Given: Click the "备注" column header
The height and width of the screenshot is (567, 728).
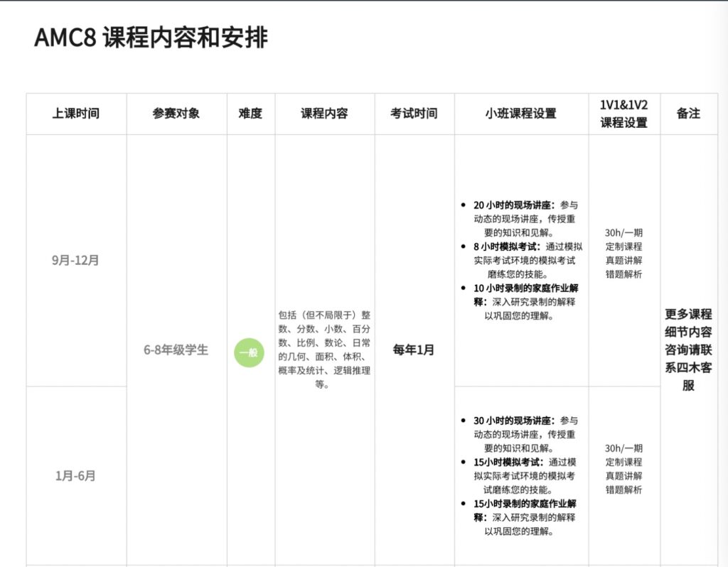Looking at the screenshot, I should (x=688, y=114).
